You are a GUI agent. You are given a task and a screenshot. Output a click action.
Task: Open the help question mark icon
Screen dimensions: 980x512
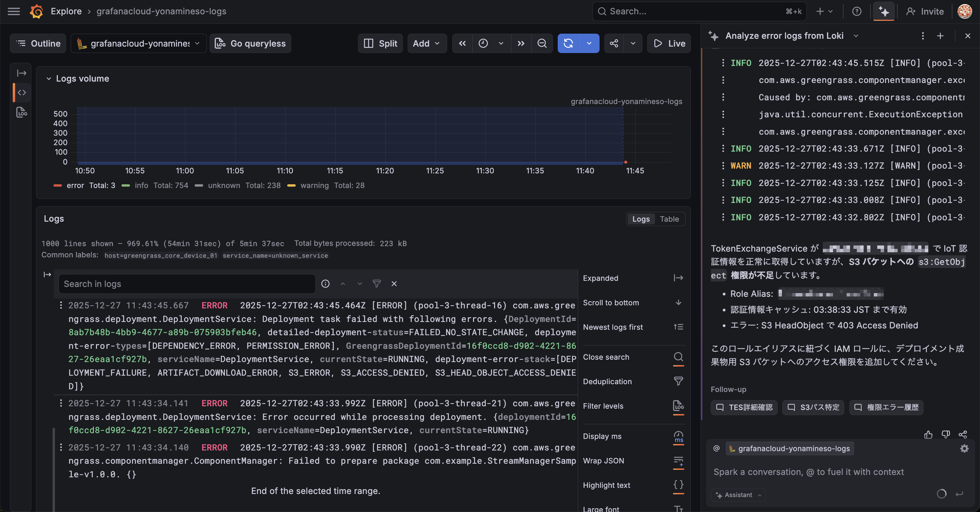pos(857,12)
